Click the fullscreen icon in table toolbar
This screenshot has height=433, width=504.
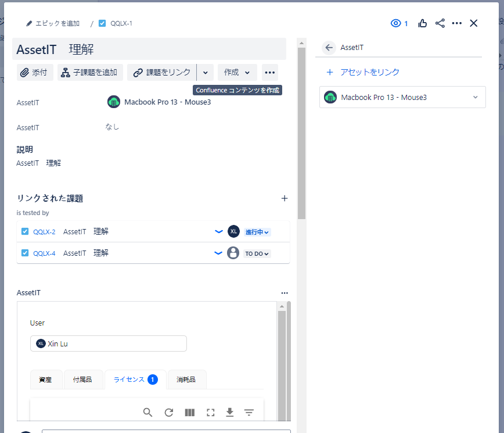(211, 412)
